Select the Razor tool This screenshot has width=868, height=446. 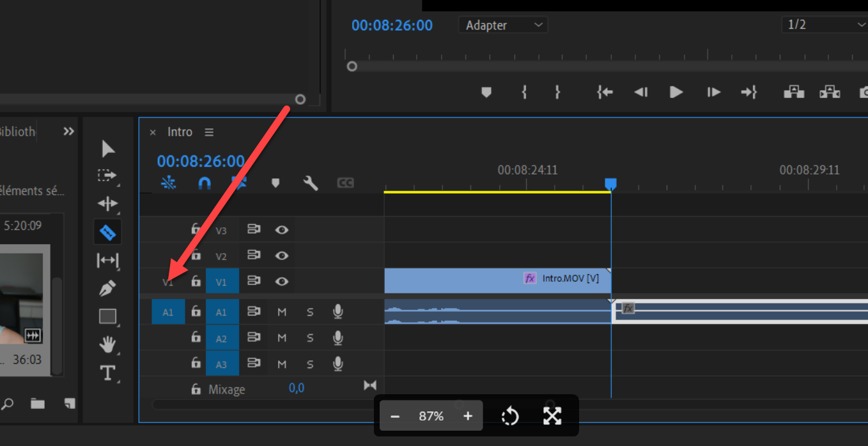(x=108, y=231)
